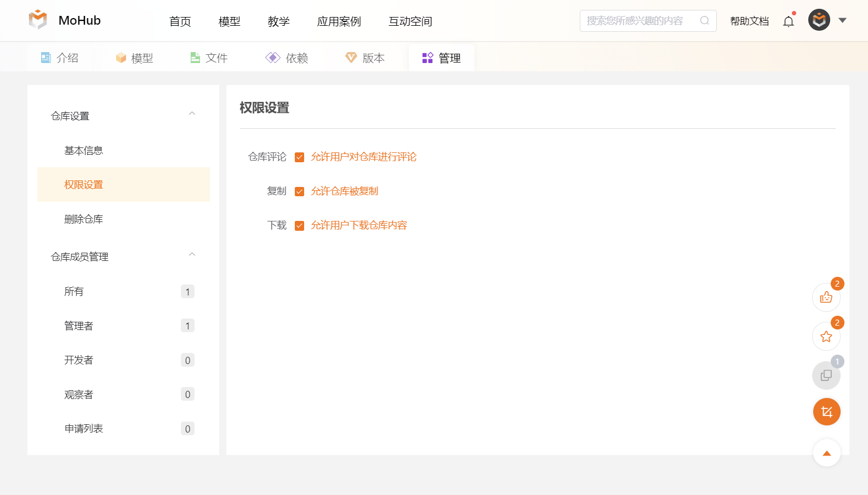This screenshot has height=495, width=868.
Task: Open the account dropdown arrow
Action: [x=843, y=20]
